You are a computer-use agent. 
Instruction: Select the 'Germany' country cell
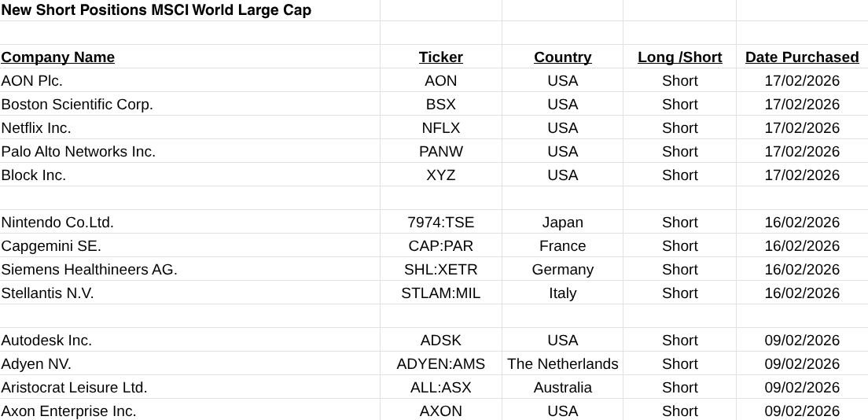click(x=562, y=270)
